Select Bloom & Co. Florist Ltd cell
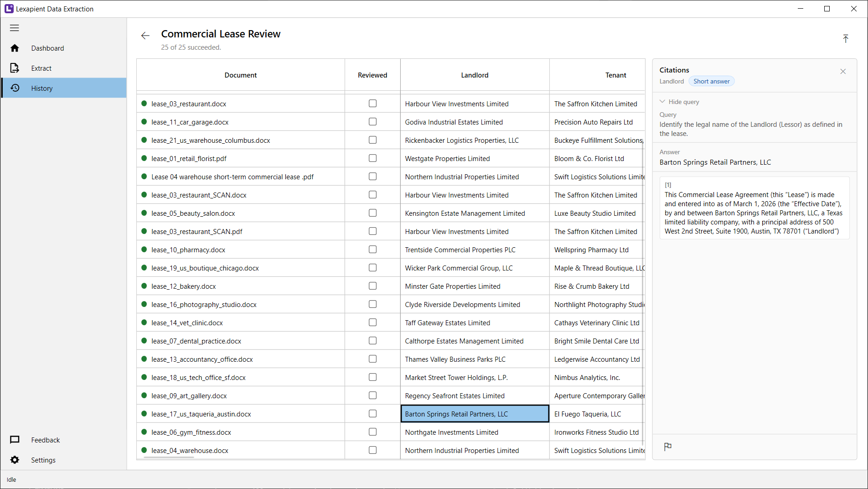This screenshot has height=489, width=868. 597,158
